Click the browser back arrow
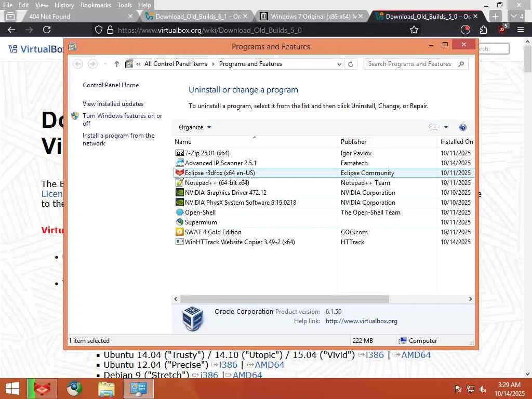This screenshot has height=399, width=532. click(11, 30)
